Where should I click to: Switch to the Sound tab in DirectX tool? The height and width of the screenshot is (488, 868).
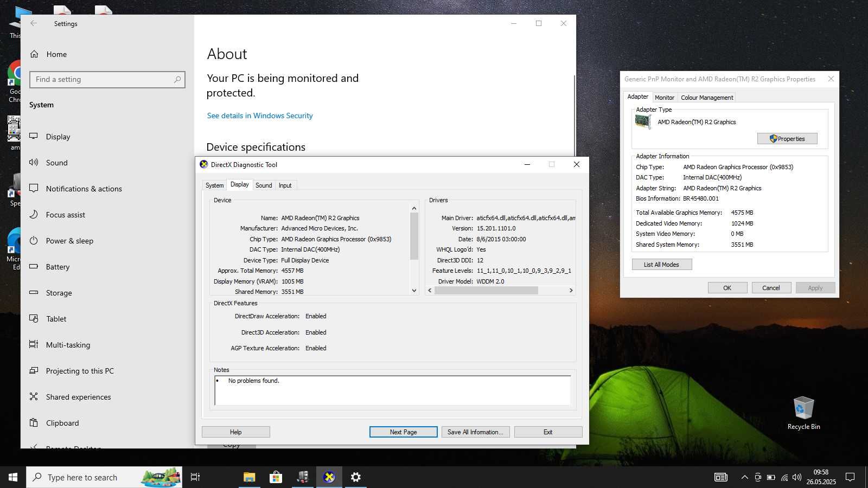click(264, 185)
